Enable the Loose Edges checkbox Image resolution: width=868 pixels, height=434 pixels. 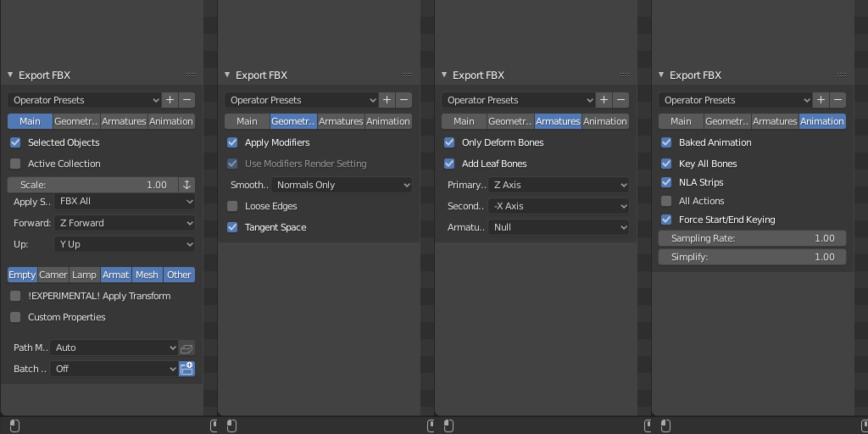232,206
